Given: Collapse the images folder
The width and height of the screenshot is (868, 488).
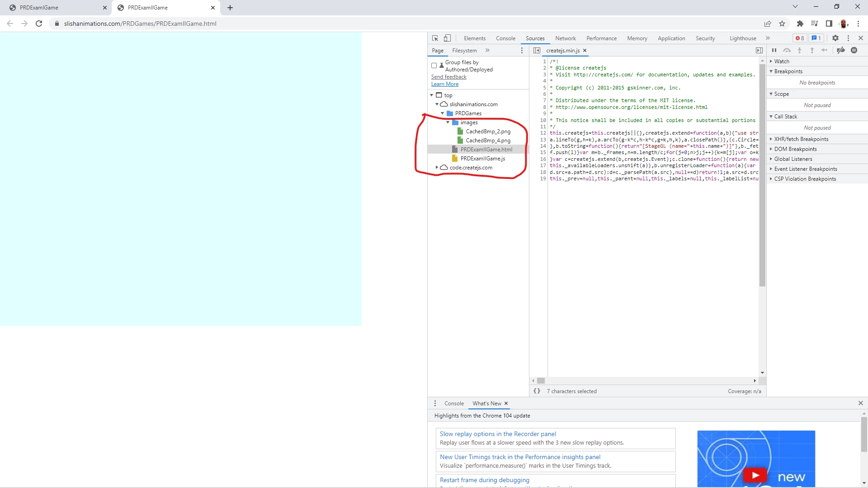Looking at the screenshot, I should [448, 122].
